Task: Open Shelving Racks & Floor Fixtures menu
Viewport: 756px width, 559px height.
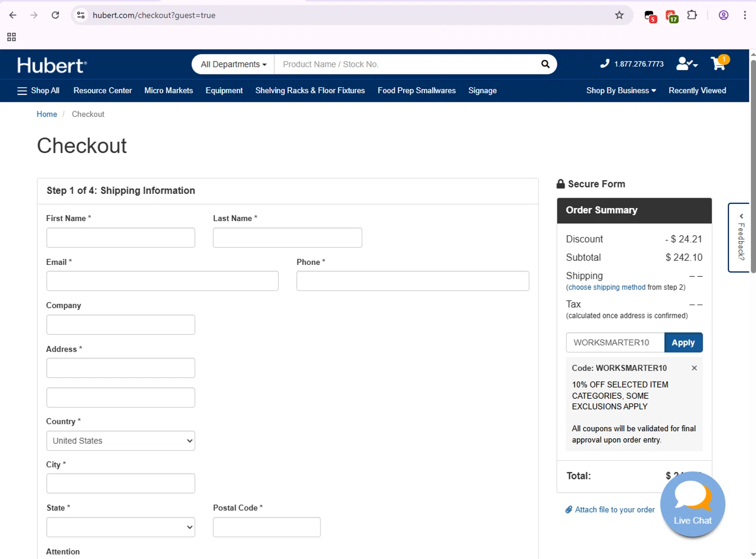Action: coord(310,91)
